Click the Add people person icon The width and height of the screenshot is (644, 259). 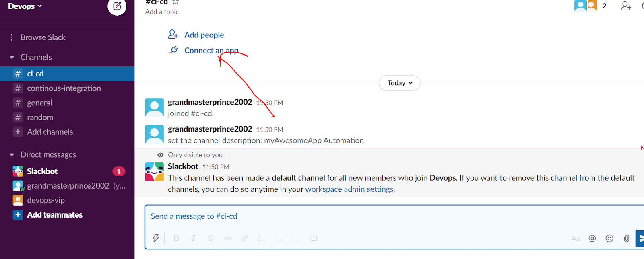point(173,34)
